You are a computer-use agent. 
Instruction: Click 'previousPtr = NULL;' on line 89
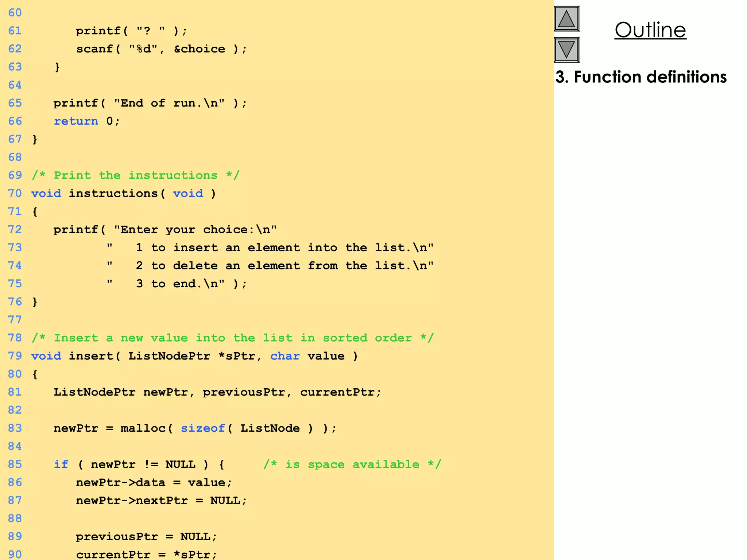(147, 537)
